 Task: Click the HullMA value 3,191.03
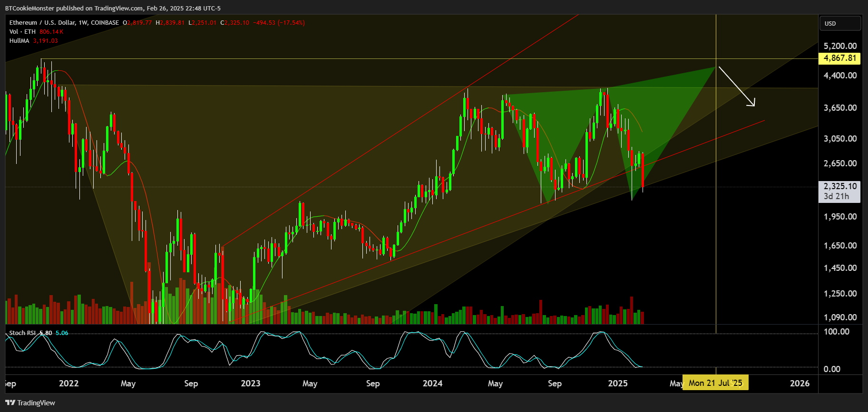[46, 40]
